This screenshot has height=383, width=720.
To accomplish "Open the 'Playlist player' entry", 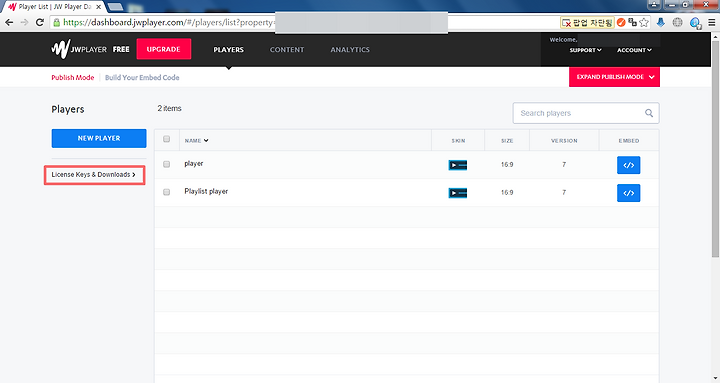I will click(x=206, y=192).
